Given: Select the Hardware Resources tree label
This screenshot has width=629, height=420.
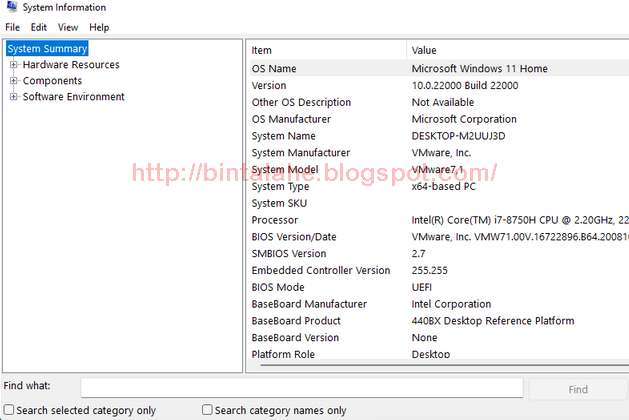Looking at the screenshot, I should click(x=71, y=65).
